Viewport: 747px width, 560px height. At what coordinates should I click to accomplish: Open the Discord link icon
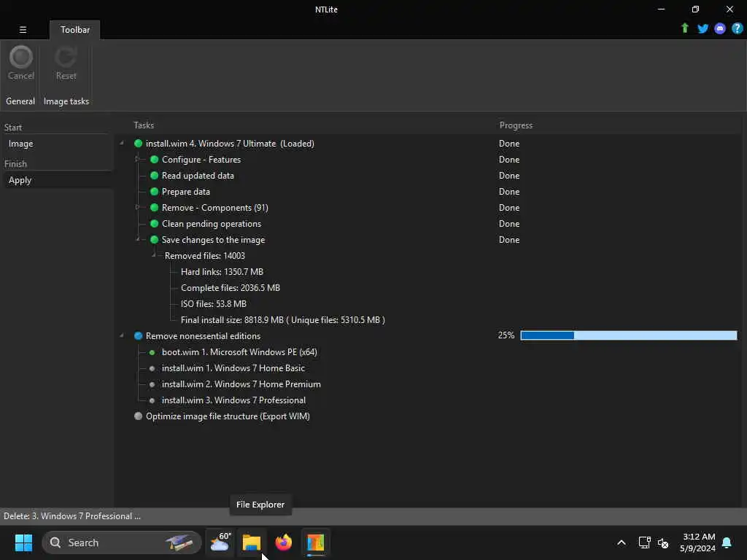[x=720, y=28]
